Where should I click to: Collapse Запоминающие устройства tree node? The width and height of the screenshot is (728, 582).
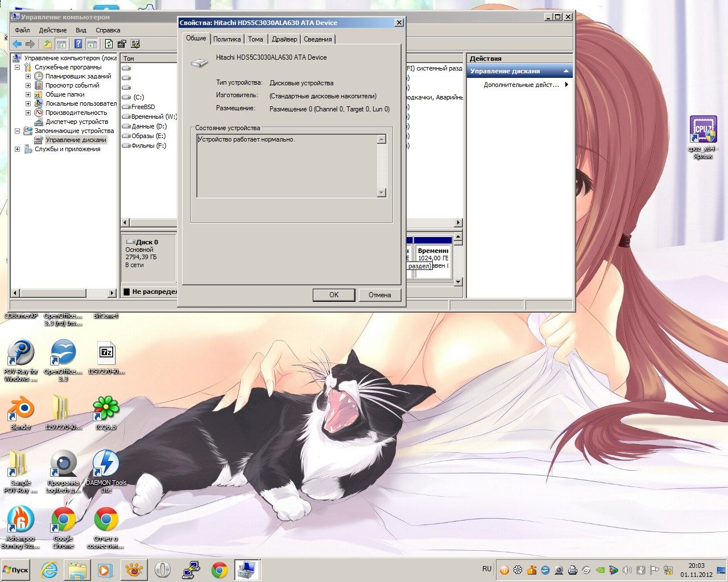pos(17,131)
